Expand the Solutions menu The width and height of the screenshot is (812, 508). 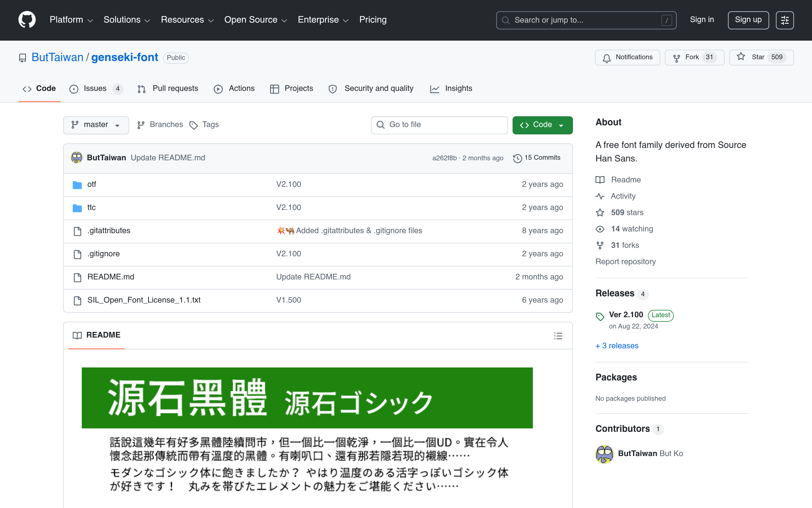click(127, 20)
